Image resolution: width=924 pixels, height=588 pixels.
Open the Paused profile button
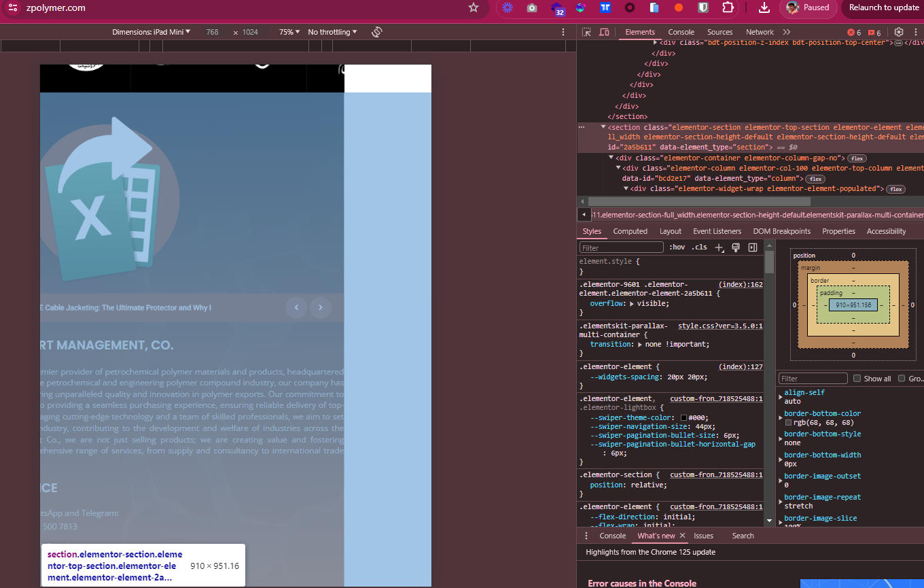(807, 7)
